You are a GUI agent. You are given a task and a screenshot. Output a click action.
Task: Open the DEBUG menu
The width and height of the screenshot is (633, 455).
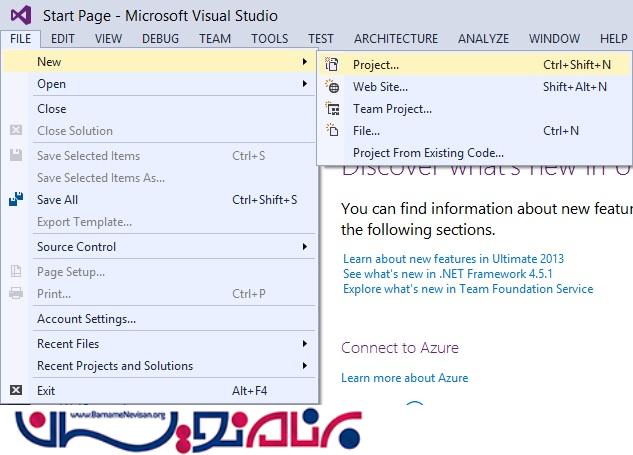[160, 39]
